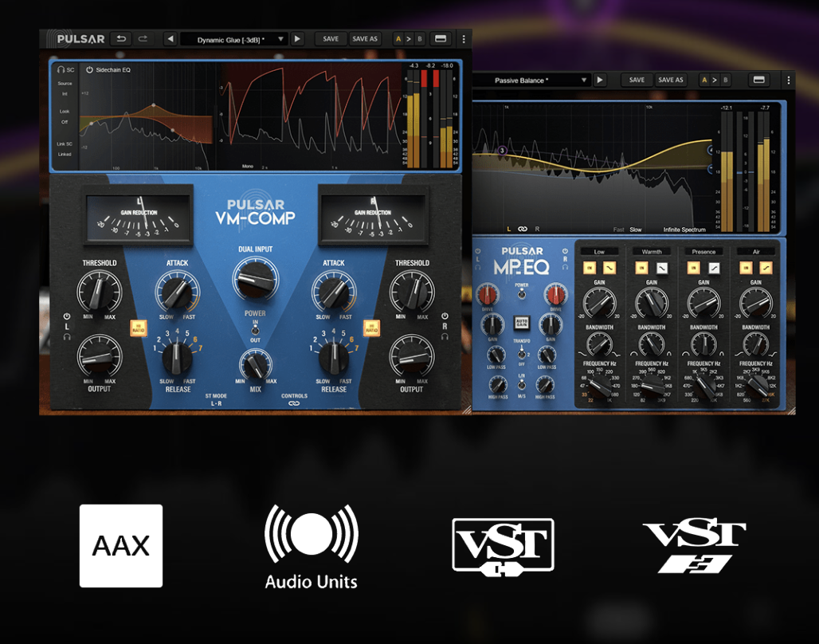Click the undo arrow in VM-COMP toolbar
The height and width of the screenshot is (644, 819).
pyautogui.click(x=121, y=39)
